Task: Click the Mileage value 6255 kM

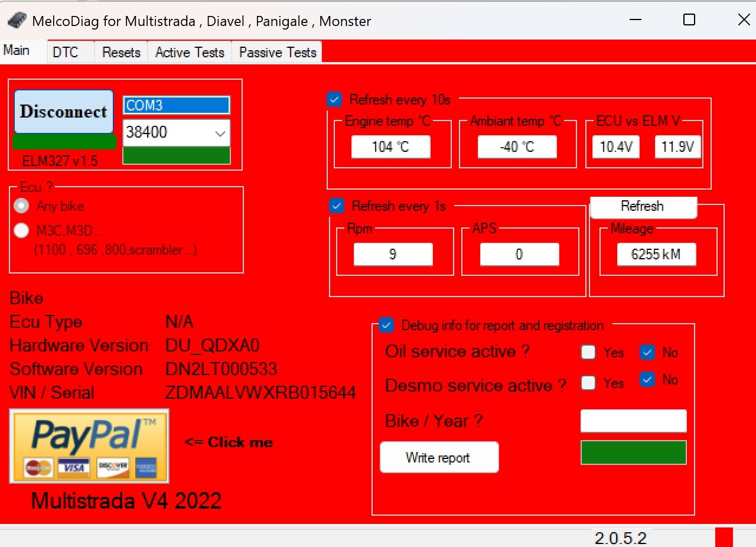Action: click(656, 254)
